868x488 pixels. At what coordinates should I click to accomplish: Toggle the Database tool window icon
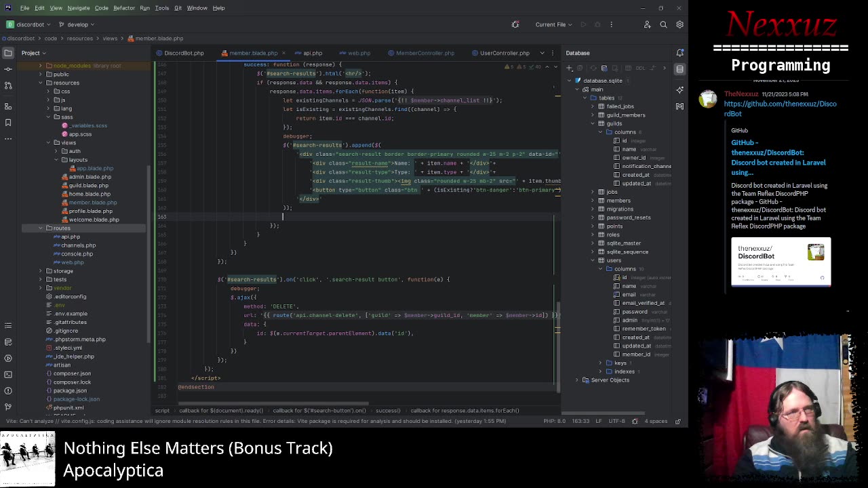[x=679, y=69]
